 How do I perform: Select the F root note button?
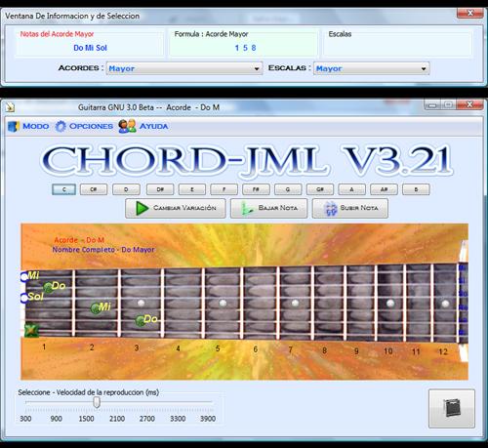(224, 189)
